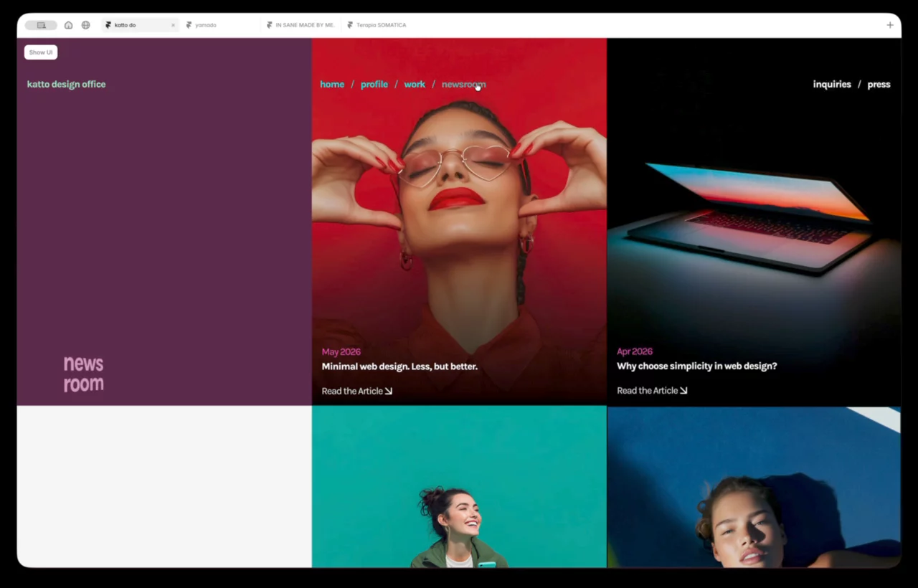918x588 pixels.
Task: Click the news room heading
Action: pos(83,374)
